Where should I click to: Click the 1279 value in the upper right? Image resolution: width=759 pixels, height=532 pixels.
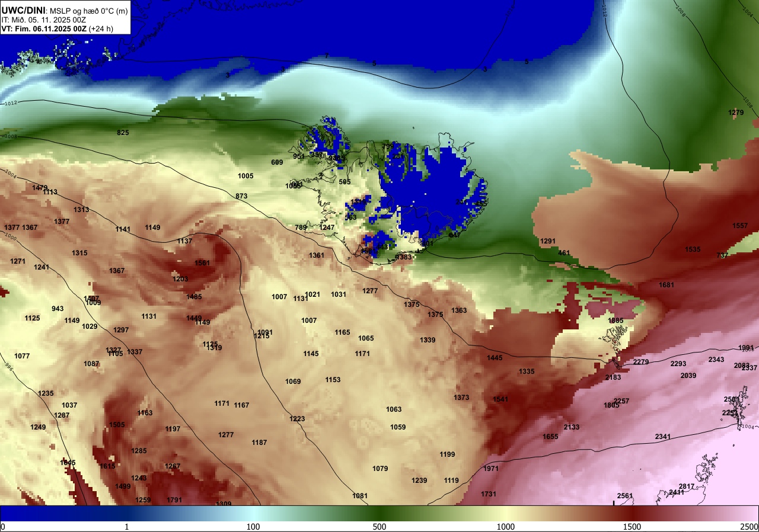tap(736, 113)
